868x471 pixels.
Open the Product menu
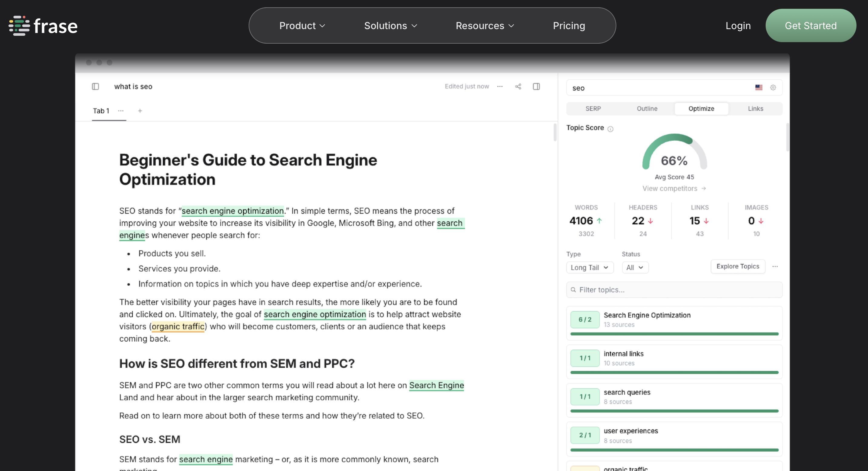tap(302, 26)
